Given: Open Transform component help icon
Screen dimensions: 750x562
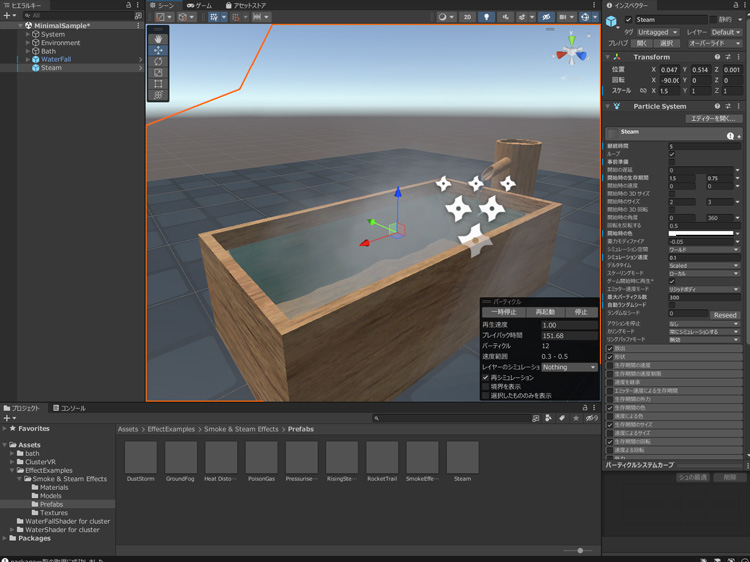Looking at the screenshot, I should click(717, 57).
